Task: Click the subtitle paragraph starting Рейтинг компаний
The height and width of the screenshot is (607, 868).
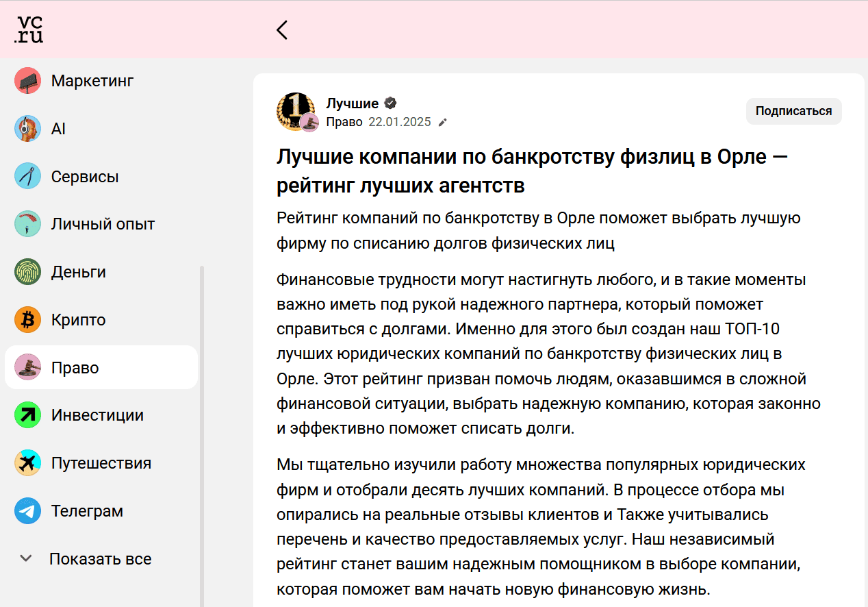Action: point(539,231)
